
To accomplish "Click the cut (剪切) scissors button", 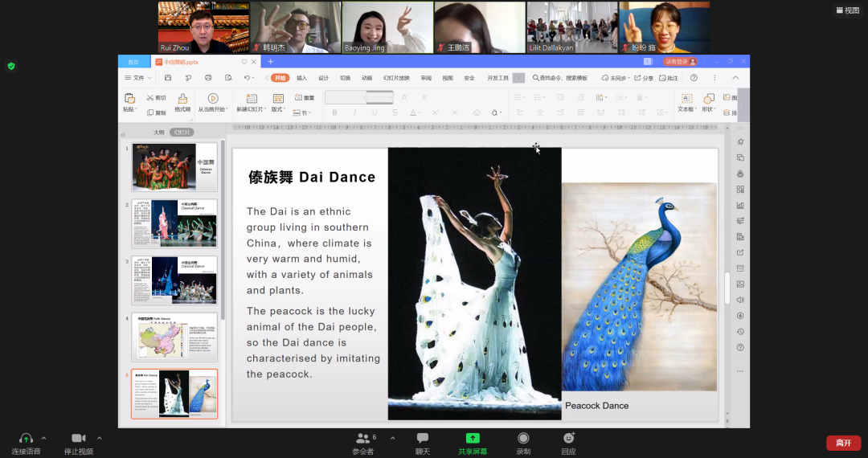I will pos(156,97).
